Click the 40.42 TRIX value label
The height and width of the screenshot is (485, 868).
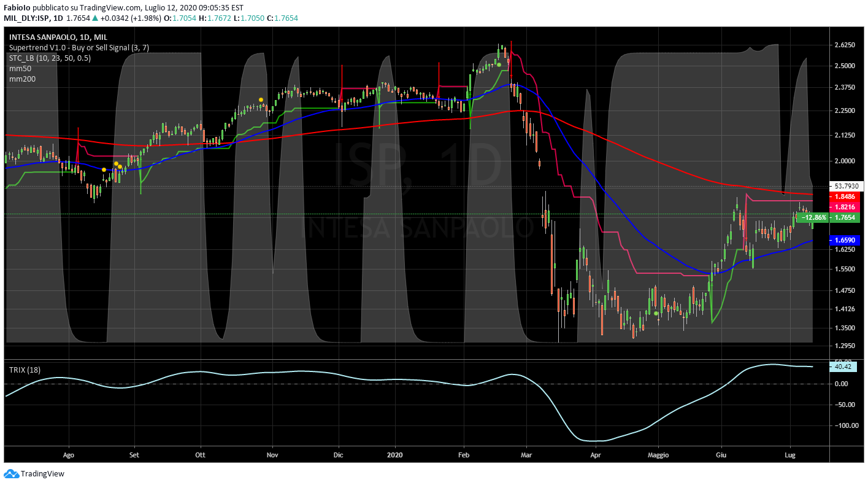842,367
